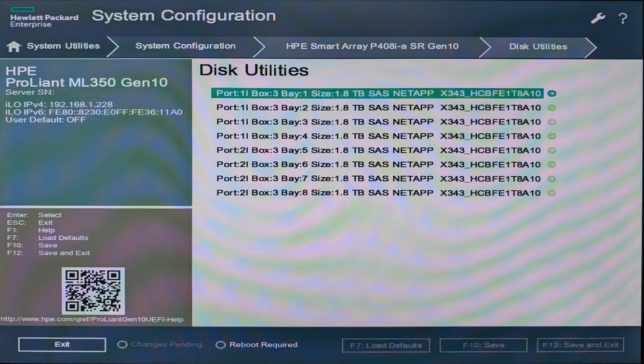Click the Reboot Required indicator
The width and height of the screenshot is (644, 364).
(257, 345)
